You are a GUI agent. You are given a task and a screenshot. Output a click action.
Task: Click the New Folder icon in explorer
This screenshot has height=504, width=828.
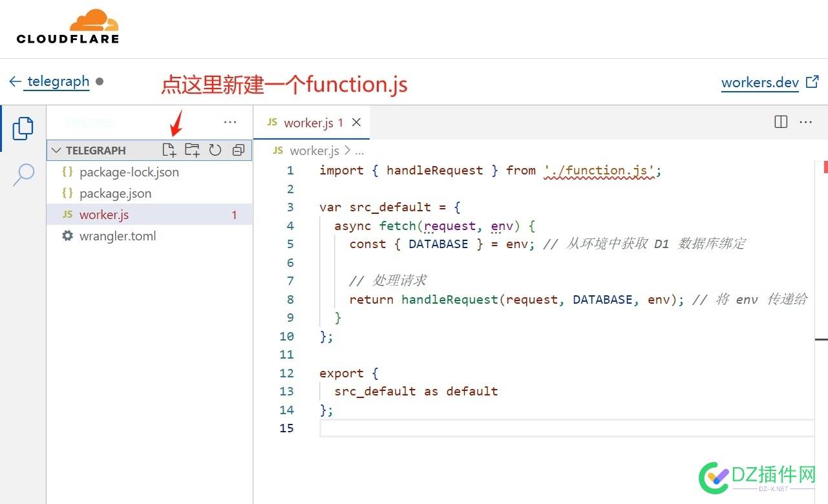click(x=192, y=150)
